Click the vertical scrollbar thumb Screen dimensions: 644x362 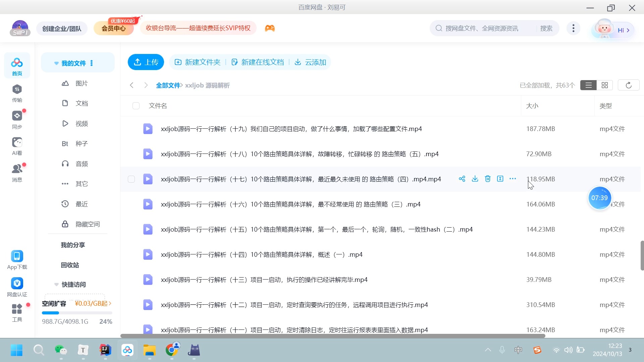[642, 255]
